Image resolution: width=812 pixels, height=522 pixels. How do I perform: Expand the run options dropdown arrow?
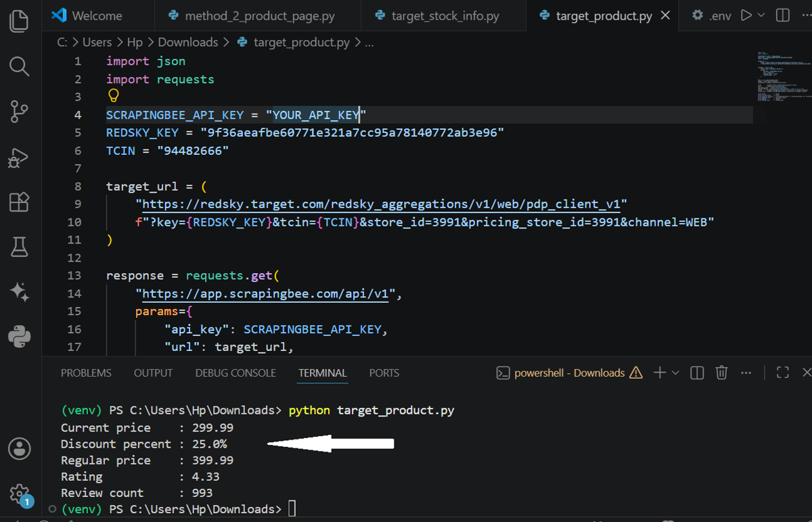(761, 15)
